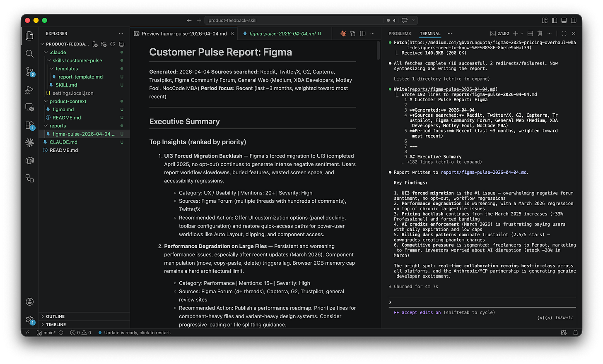Screen dimensions: 603x364
Task: Open the terminal profile dropdown next to plus
Action: [x=521, y=34]
